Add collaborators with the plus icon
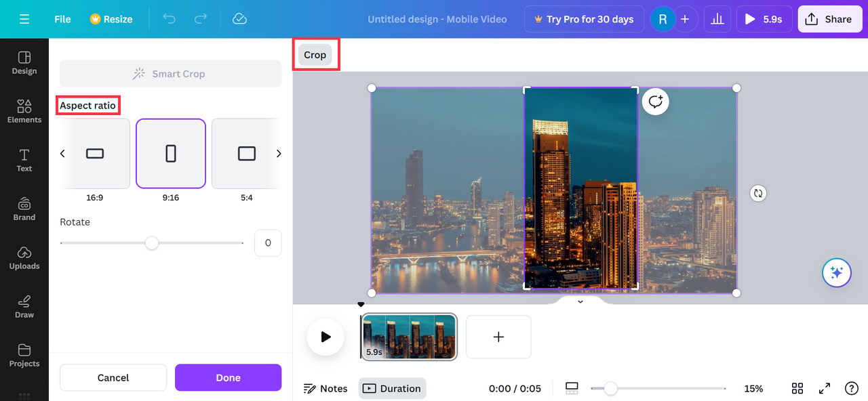Image resolution: width=868 pixels, height=401 pixels. [685, 19]
